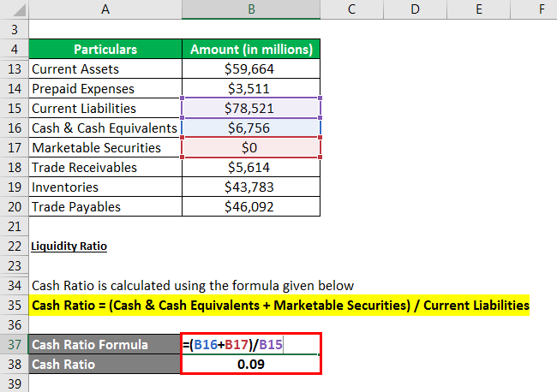557x392 pixels.
Task: Select row 18 header
Action: 15,167
